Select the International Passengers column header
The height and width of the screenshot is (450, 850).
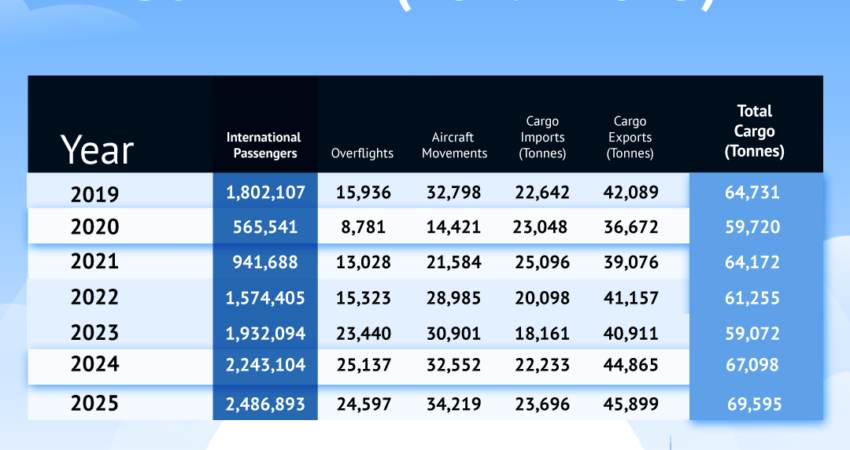point(263,145)
